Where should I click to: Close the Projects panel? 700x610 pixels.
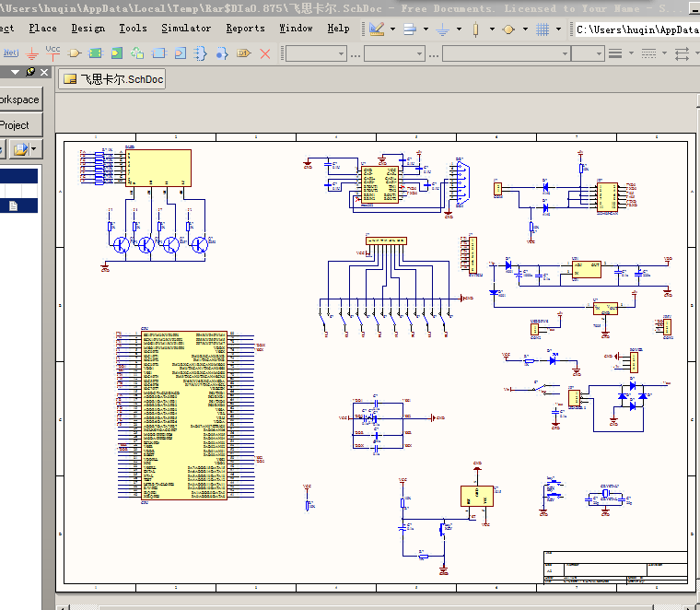coord(44,72)
